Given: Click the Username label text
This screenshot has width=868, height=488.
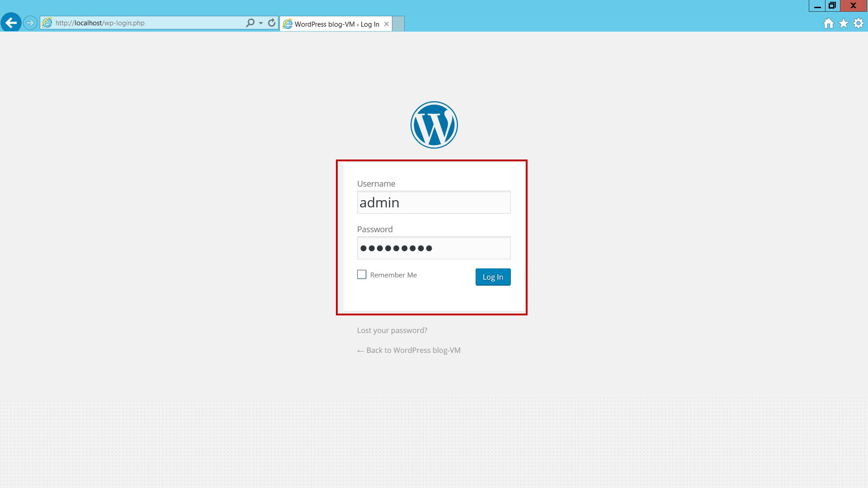Looking at the screenshot, I should coord(376,183).
